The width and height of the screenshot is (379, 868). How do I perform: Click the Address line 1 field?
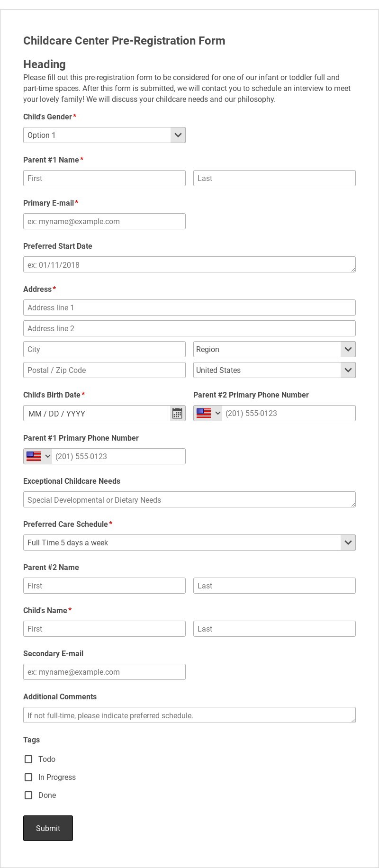(189, 307)
